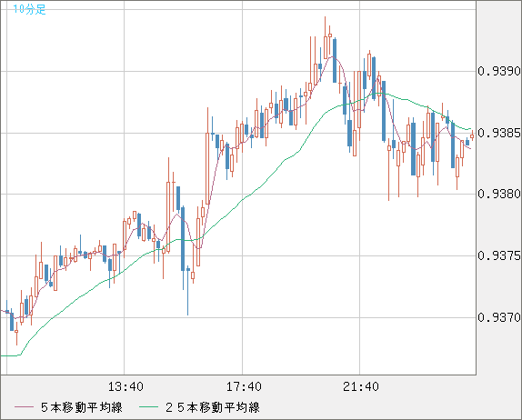Click the 0.9385 price axis label
The height and width of the screenshot is (420, 522).
[x=498, y=133]
